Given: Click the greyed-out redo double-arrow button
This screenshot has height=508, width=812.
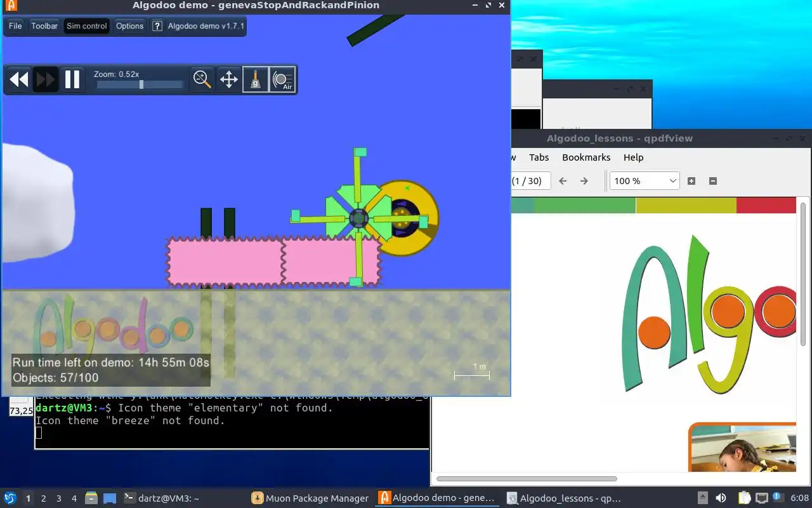Looking at the screenshot, I should coord(46,79).
